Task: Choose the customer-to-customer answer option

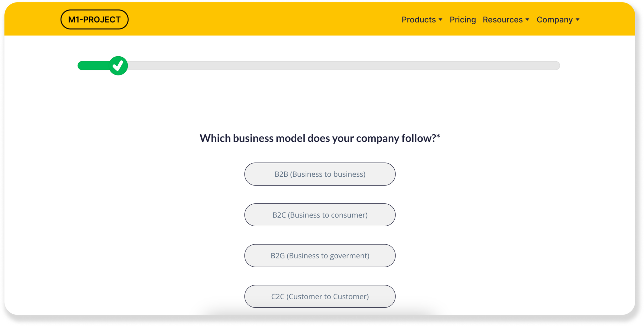Action: [320, 296]
